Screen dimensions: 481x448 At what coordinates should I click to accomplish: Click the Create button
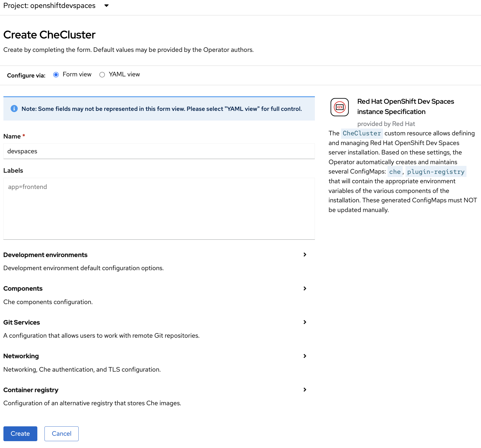(x=20, y=434)
